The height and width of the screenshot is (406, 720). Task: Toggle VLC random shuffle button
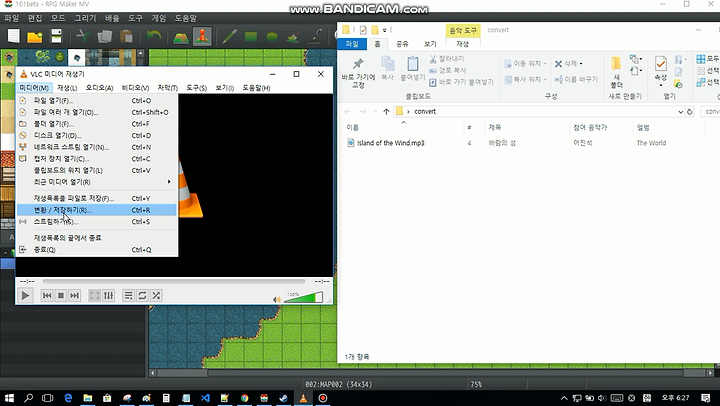156,295
